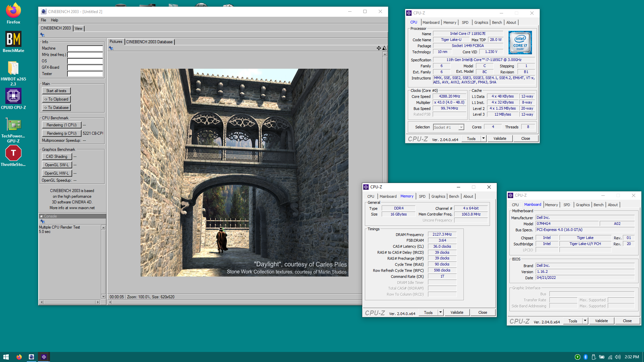The height and width of the screenshot is (362, 644).
Task: Click the CINEBENCH 2003 title bar icon
Action: click(x=44, y=11)
